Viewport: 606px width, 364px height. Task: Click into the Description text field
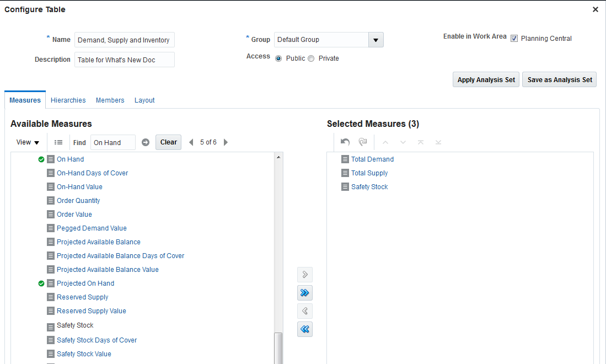tap(124, 60)
